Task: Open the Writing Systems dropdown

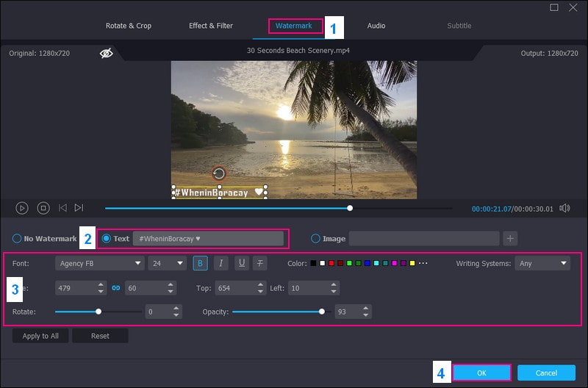Action: [542, 263]
